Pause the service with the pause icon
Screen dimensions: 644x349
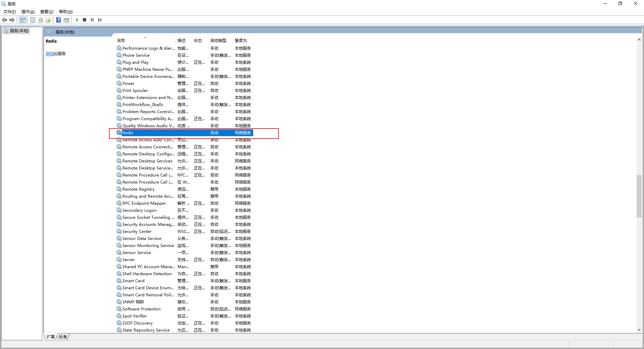[92, 20]
